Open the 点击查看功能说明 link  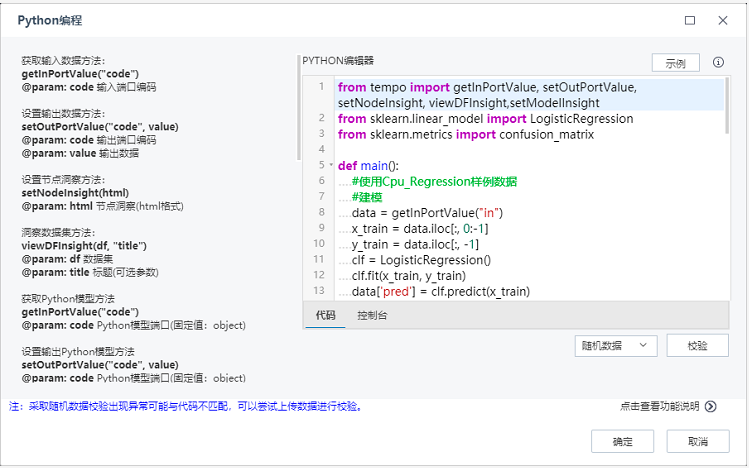tap(659, 406)
